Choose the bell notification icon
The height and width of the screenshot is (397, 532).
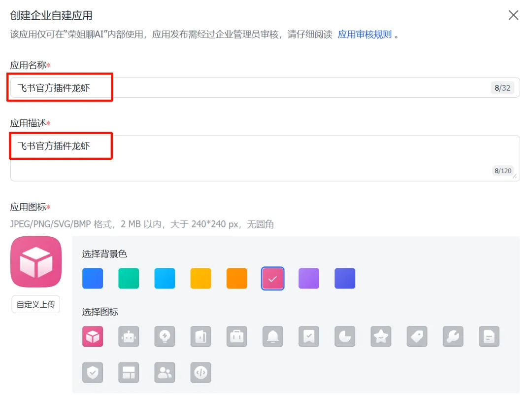click(273, 336)
